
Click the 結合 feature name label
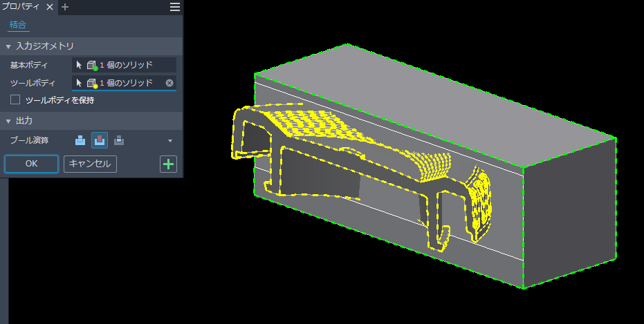click(x=18, y=25)
